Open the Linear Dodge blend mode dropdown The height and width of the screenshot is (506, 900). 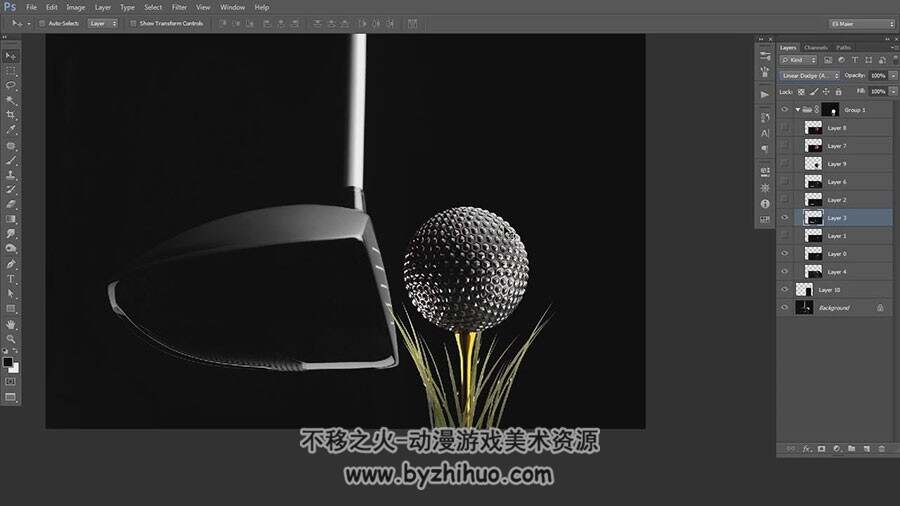click(809, 76)
